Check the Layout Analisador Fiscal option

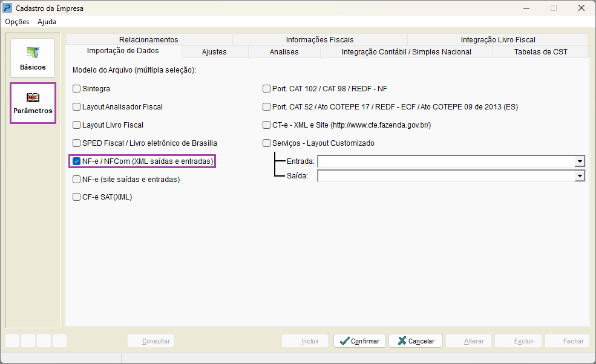click(77, 107)
